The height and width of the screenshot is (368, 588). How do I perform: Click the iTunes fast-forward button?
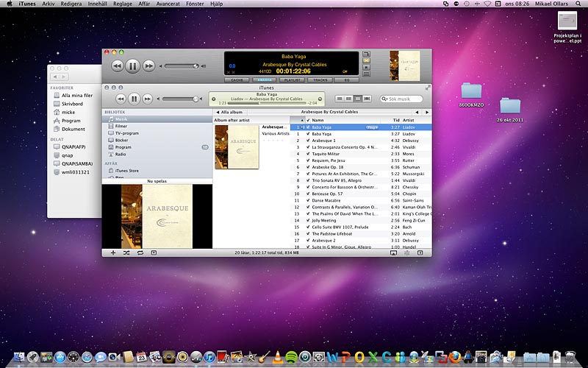(148, 99)
